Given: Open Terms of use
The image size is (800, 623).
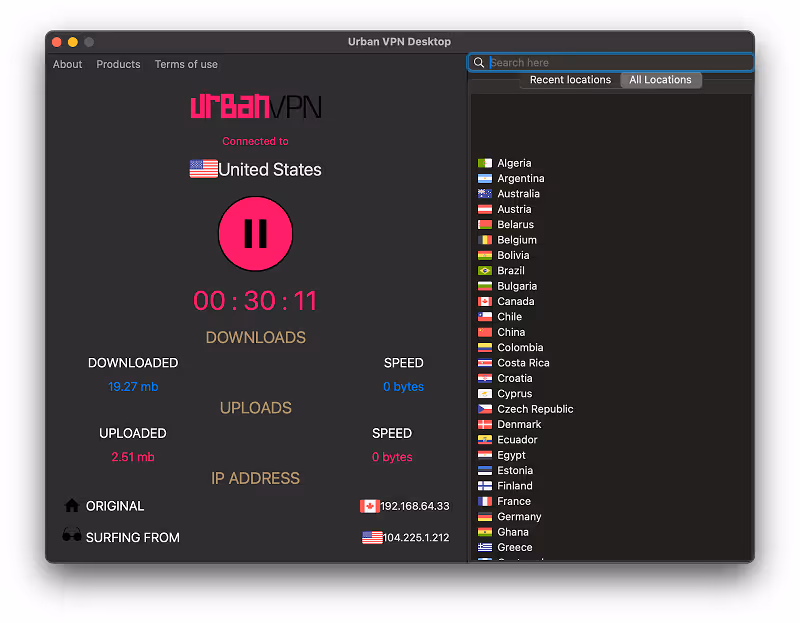Looking at the screenshot, I should (x=186, y=64).
